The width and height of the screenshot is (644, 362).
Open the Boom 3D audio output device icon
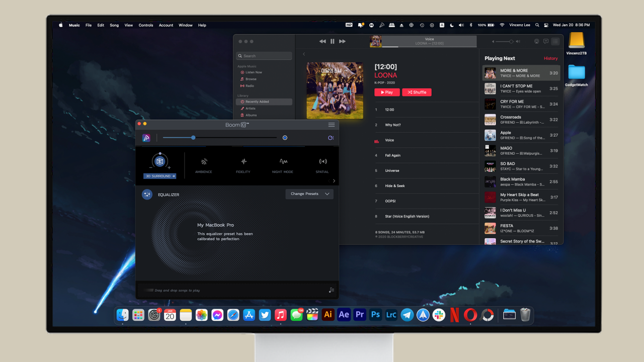pyautogui.click(x=331, y=138)
